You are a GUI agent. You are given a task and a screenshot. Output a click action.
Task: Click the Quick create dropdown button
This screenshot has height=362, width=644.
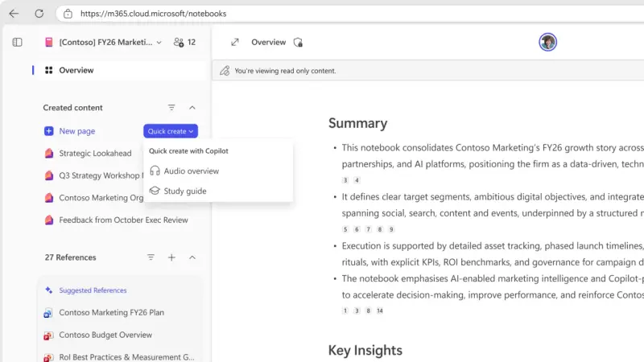171,131
